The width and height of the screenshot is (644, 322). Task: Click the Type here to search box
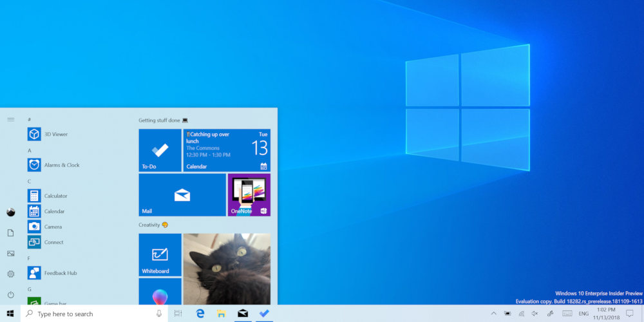tap(95, 314)
